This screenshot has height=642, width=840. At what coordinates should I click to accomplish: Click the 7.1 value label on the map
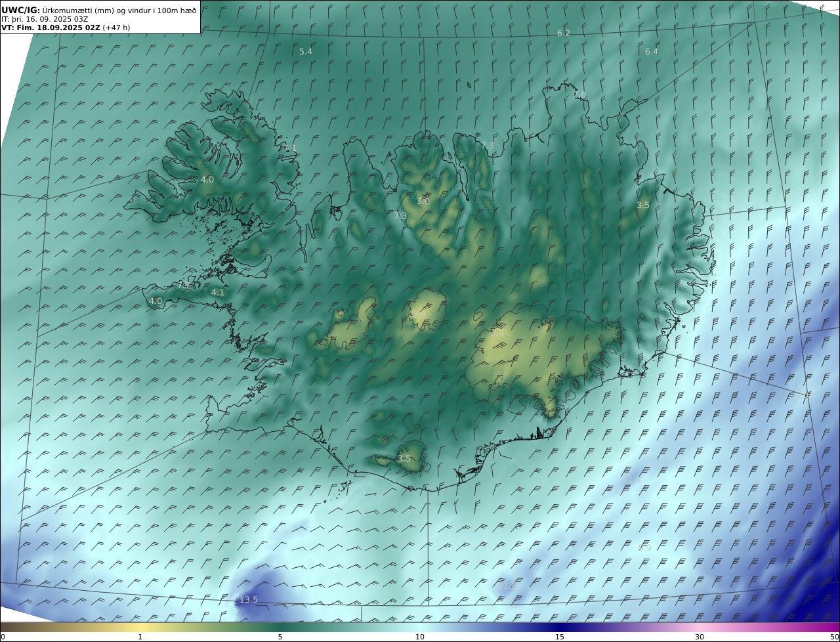(x=290, y=148)
